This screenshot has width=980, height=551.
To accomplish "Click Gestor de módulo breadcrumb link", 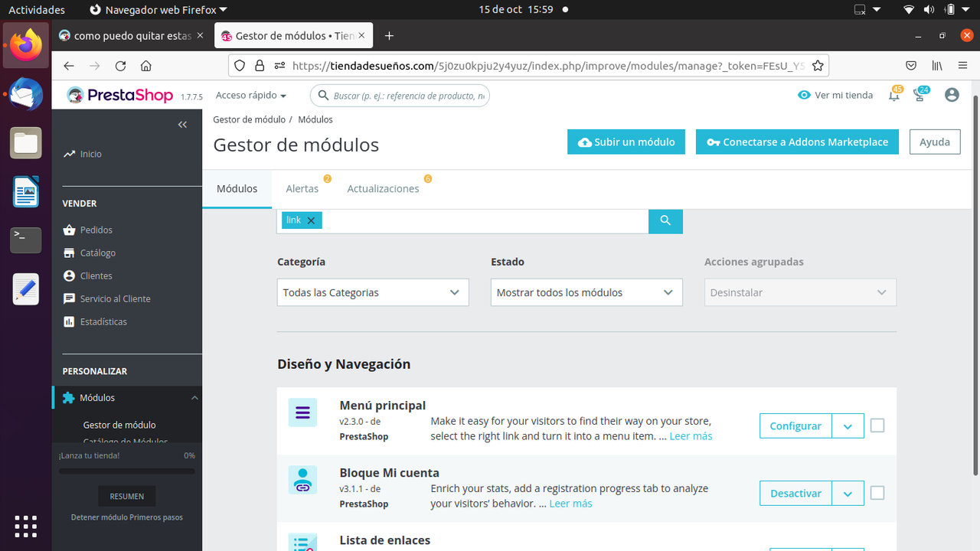I will pos(249,119).
